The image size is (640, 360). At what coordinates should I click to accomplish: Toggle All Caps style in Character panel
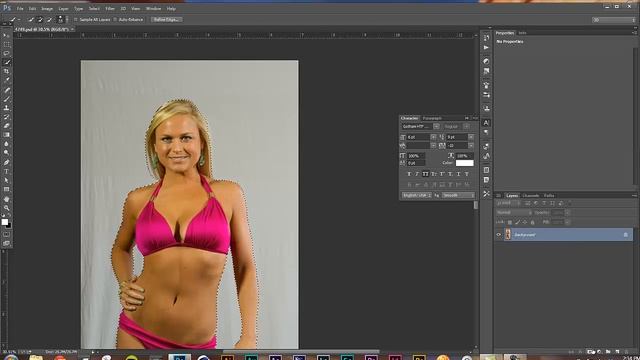425,174
